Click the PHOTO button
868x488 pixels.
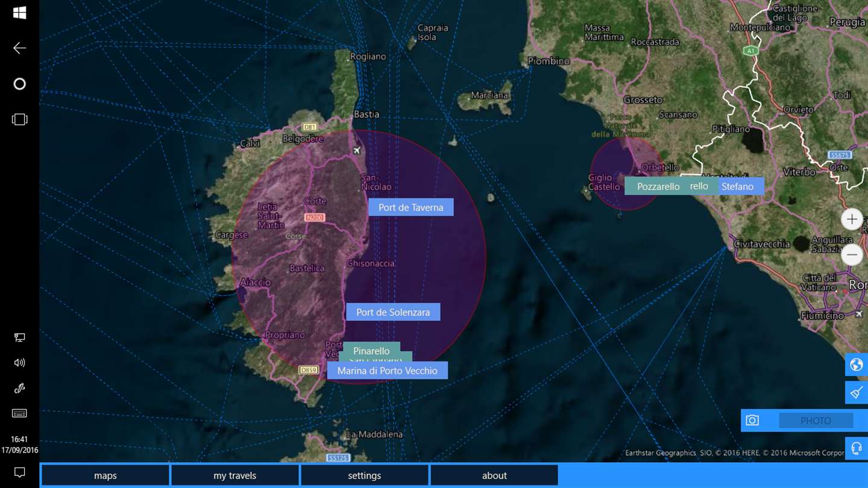click(816, 421)
